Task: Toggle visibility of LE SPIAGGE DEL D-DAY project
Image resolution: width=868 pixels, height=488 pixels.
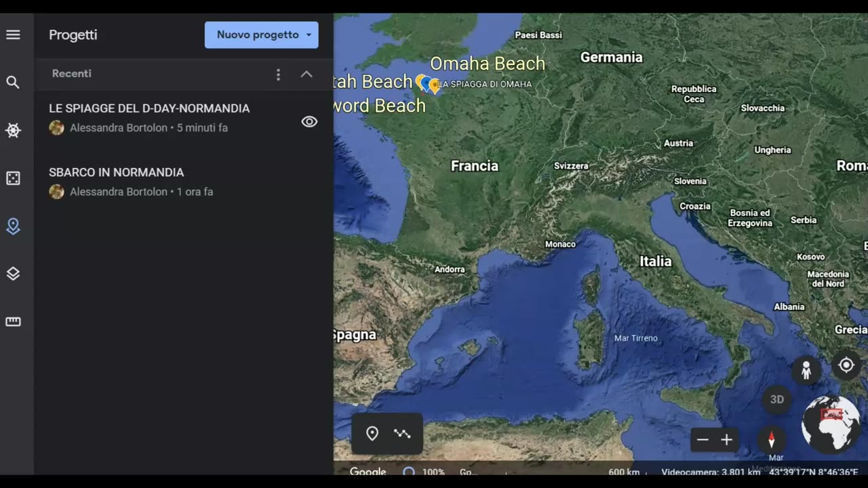Action: point(309,122)
